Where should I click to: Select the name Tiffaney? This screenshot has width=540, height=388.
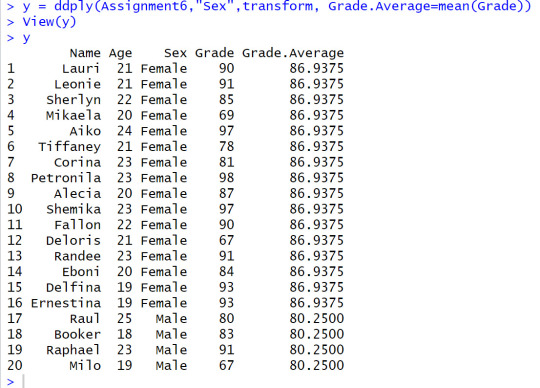pyautogui.click(x=69, y=147)
